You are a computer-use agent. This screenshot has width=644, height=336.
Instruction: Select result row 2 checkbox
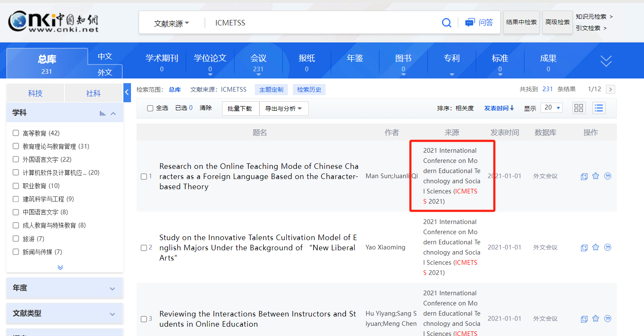tap(144, 248)
